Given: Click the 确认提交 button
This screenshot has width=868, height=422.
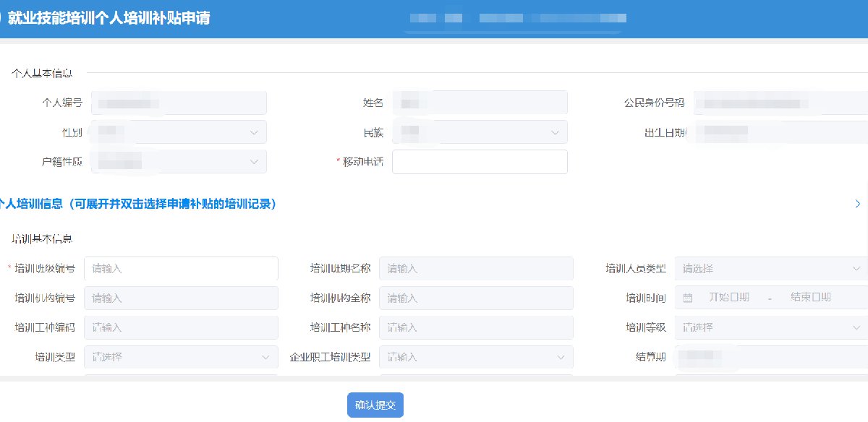Looking at the screenshot, I should click(375, 405).
